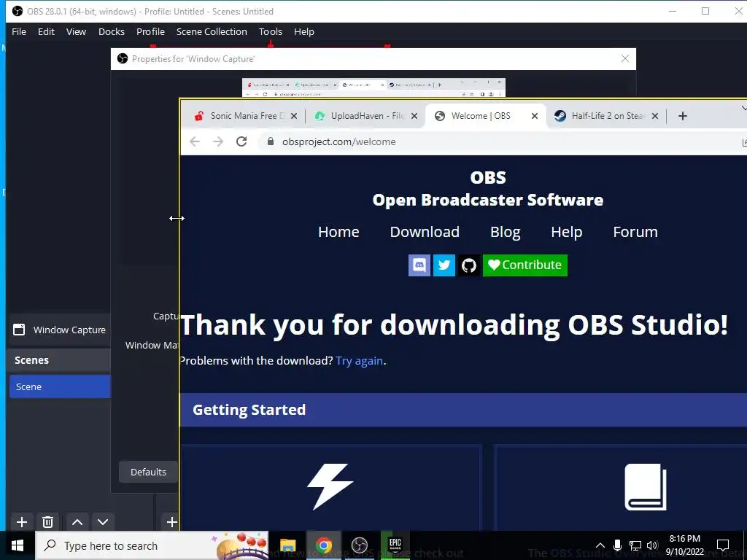Click the Type here to search box
Screen dimensions: 747x560
(152, 545)
